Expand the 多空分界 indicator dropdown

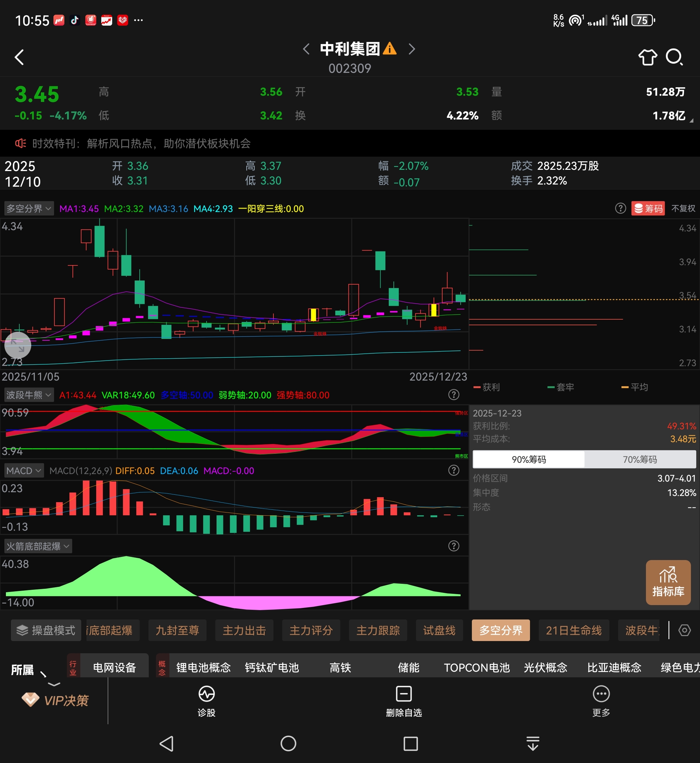coord(29,209)
